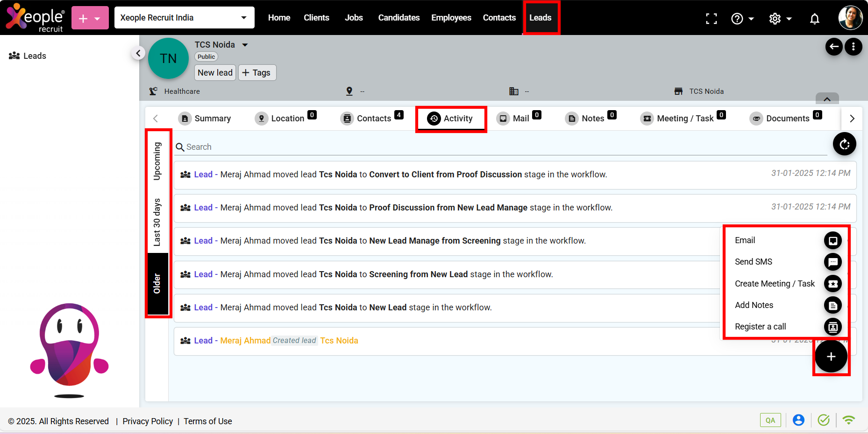The width and height of the screenshot is (868, 434).
Task: Click the Xeople recruit logo
Action: tap(35, 18)
